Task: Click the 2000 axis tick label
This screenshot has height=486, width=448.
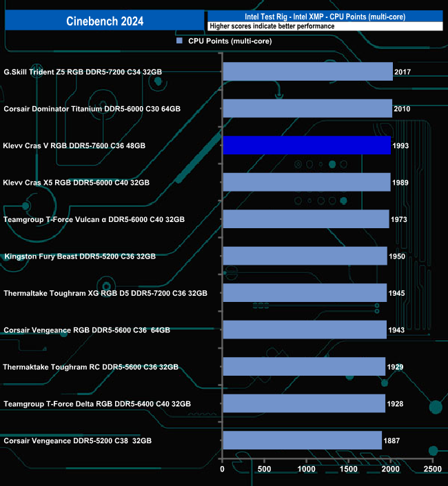Action: 391,469
